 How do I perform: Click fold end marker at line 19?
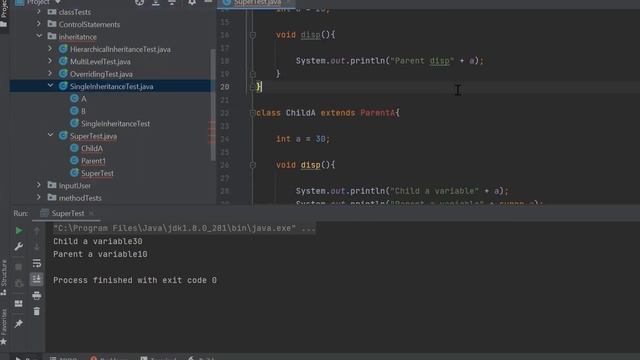253,74
